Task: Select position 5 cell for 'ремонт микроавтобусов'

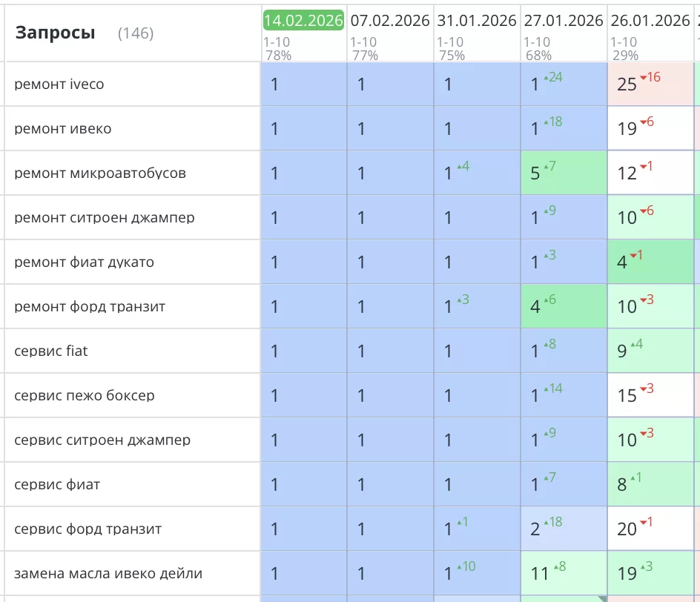Action: coord(564,173)
